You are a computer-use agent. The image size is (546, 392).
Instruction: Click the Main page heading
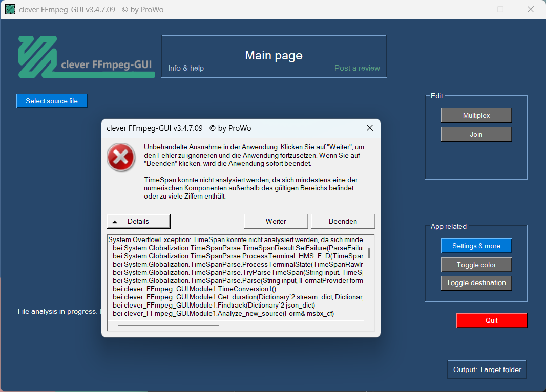coord(274,55)
